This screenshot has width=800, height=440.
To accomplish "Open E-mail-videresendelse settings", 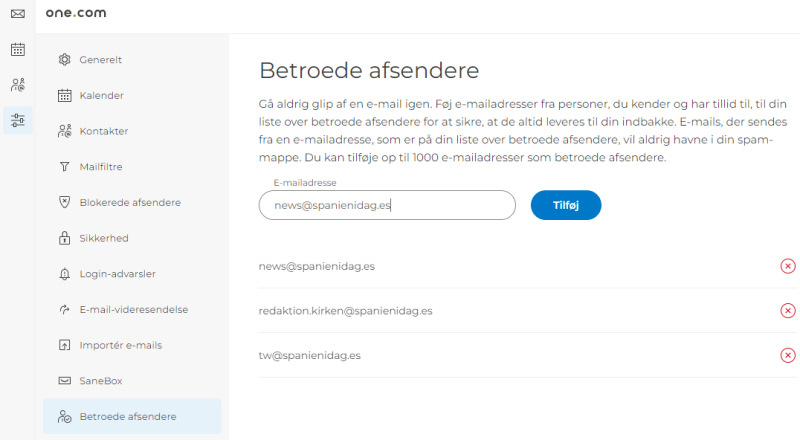I will click(133, 309).
